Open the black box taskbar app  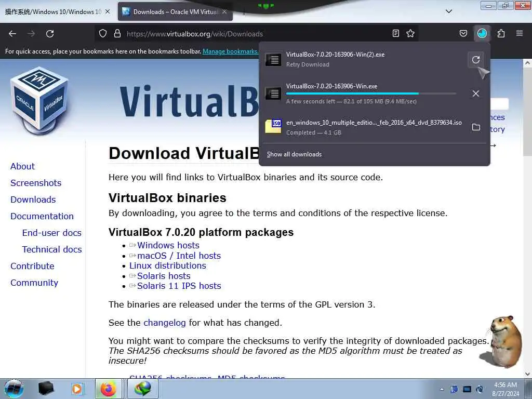46,389
